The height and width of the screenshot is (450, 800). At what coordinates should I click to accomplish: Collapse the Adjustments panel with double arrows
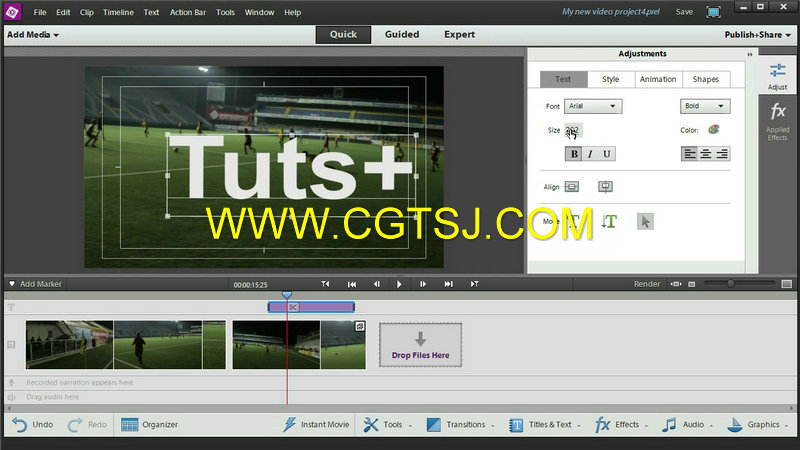[x=750, y=54]
